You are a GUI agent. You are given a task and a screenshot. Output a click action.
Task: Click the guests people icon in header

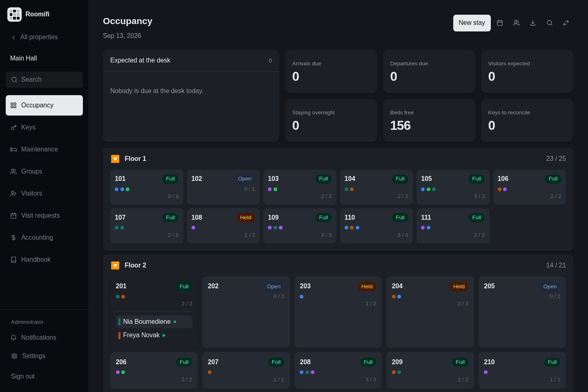[x=517, y=23]
